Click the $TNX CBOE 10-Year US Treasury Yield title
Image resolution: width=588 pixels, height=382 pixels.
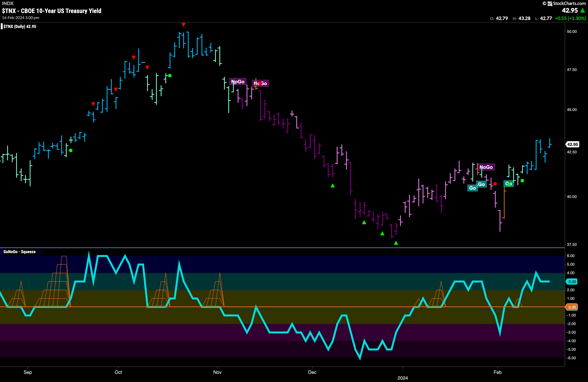52,11
